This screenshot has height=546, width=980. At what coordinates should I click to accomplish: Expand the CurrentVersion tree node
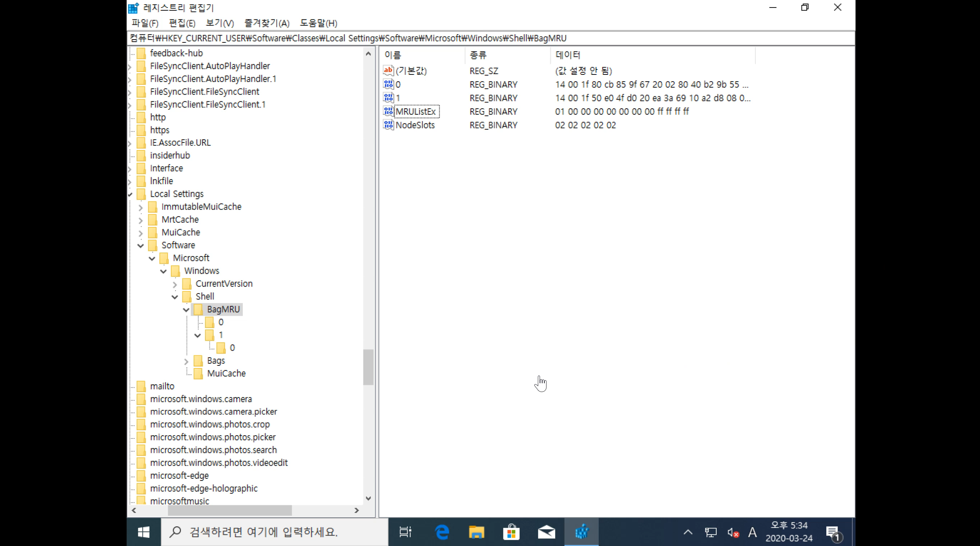click(174, 284)
